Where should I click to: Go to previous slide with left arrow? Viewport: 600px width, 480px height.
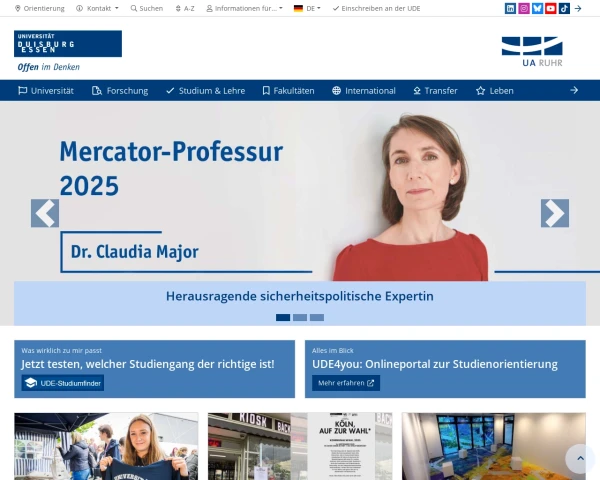pos(45,213)
